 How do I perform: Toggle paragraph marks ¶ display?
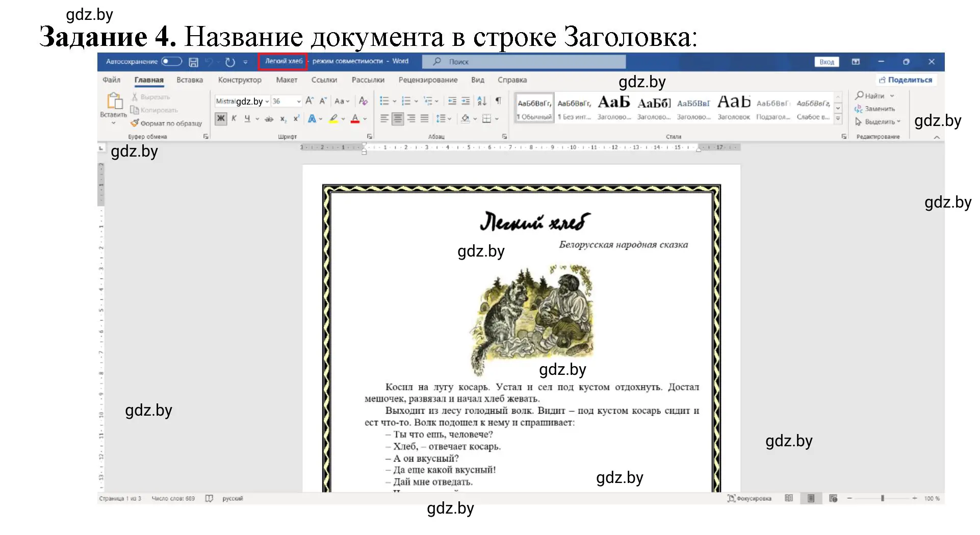(498, 101)
